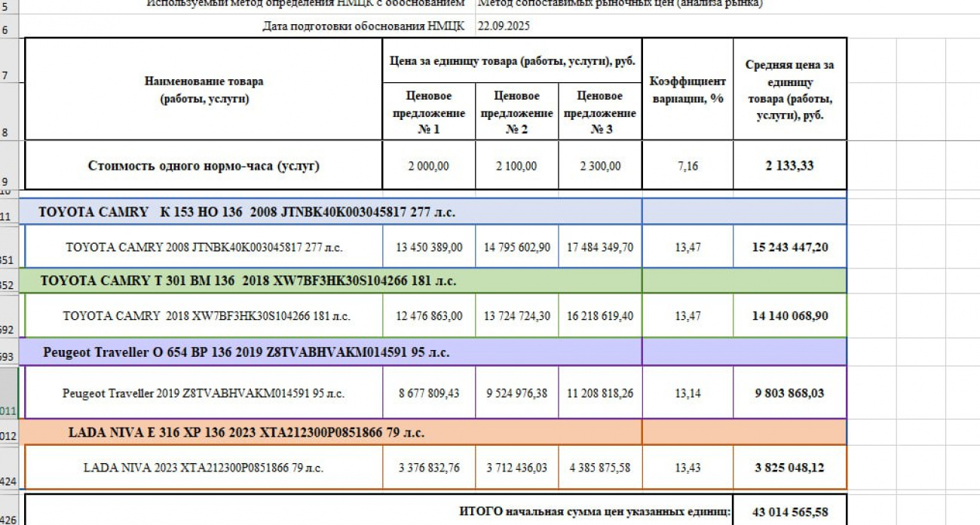The width and height of the screenshot is (980, 525).
Task: Click the LADA NIVA offer 3 712 436,03
Action: click(516, 468)
